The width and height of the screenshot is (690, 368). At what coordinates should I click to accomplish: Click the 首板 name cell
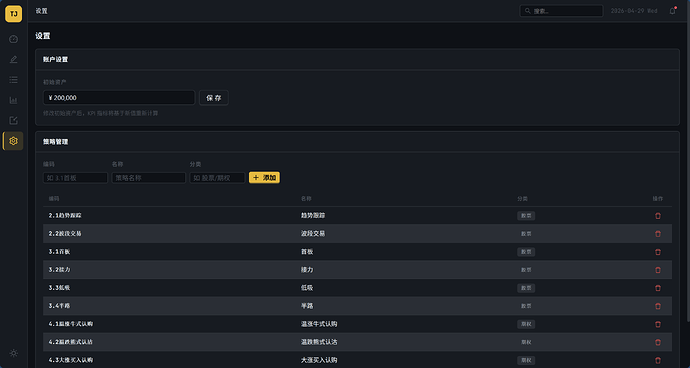[x=307, y=252]
